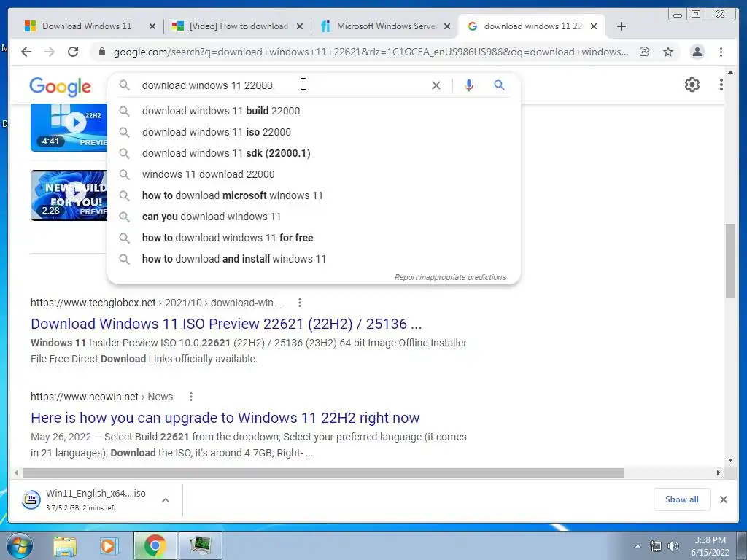Screen dimensions: 747x560
Task: Click the vertical scrollbar thumb
Action: 730,260
